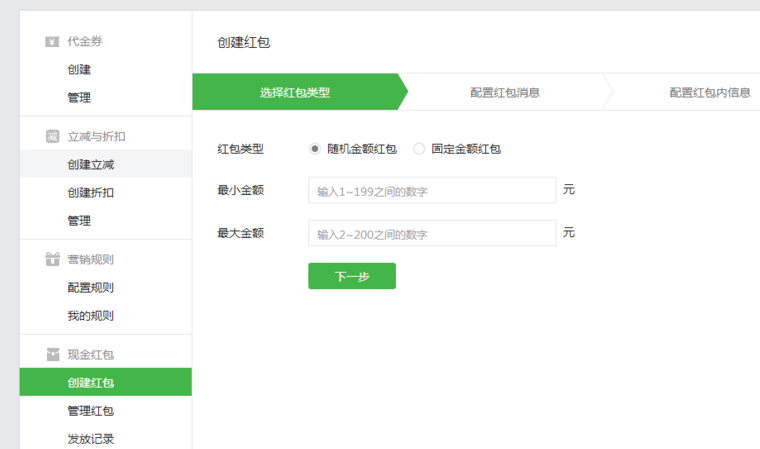The image size is (760, 449).
Task: Click the 代金券 voucher icon in sidebar
Action: [52, 42]
